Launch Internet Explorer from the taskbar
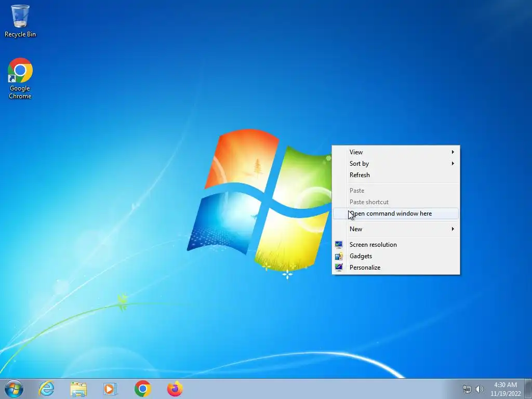Image resolution: width=532 pixels, height=399 pixels. [46, 389]
